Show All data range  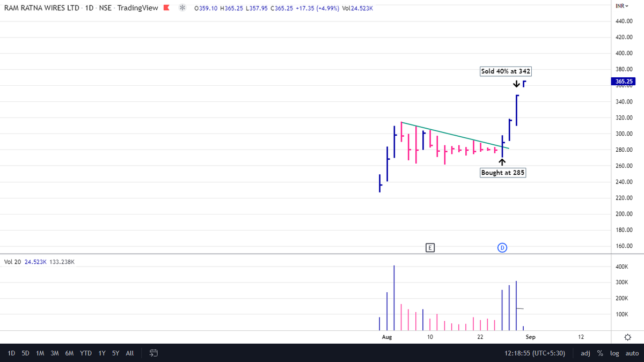[129, 353]
